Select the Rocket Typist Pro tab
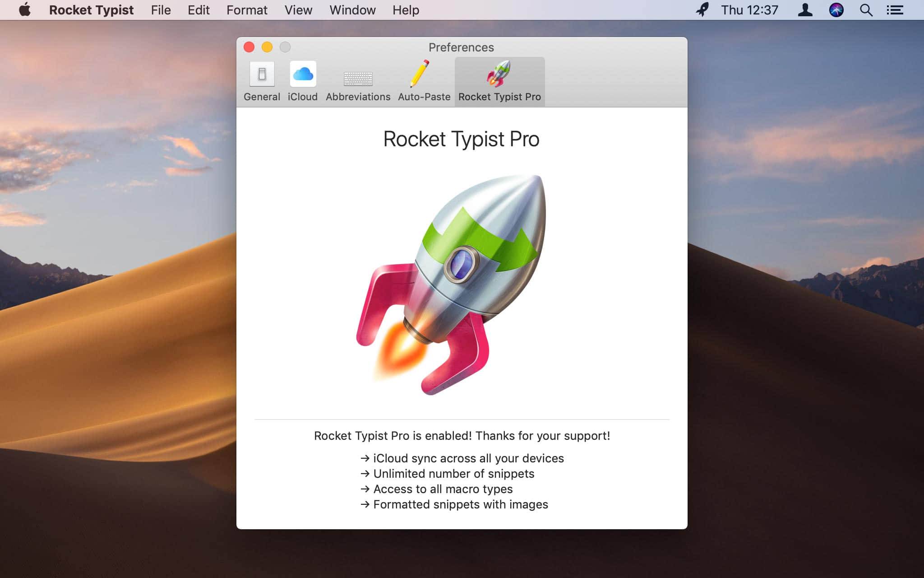 [x=499, y=82]
